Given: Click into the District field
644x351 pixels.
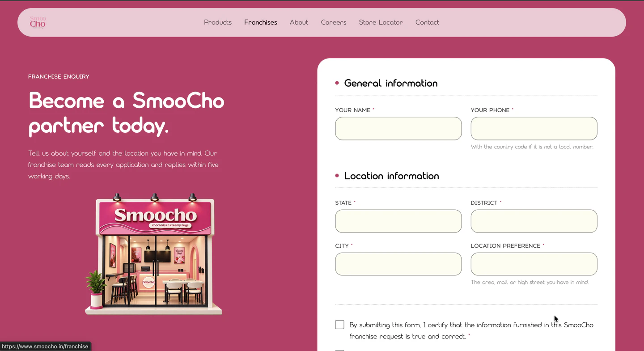Looking at the screenshot, I should click(x=534, y=221).
